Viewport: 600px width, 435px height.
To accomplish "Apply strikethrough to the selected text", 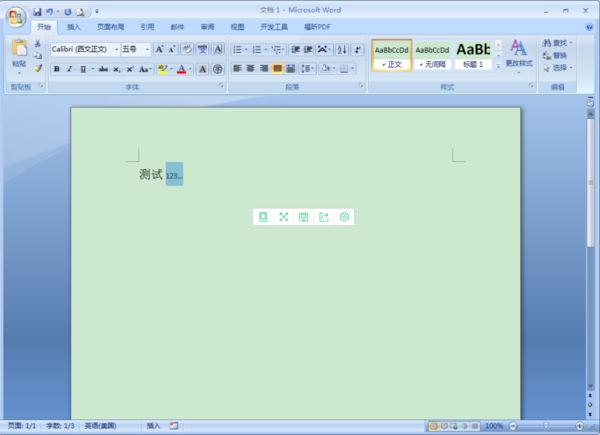I will (x=103, y=69).
